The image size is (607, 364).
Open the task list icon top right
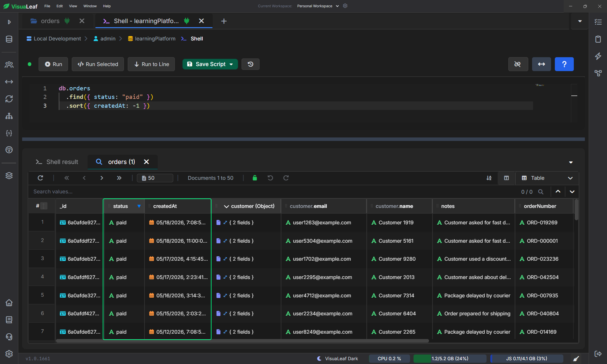(598, 22)
